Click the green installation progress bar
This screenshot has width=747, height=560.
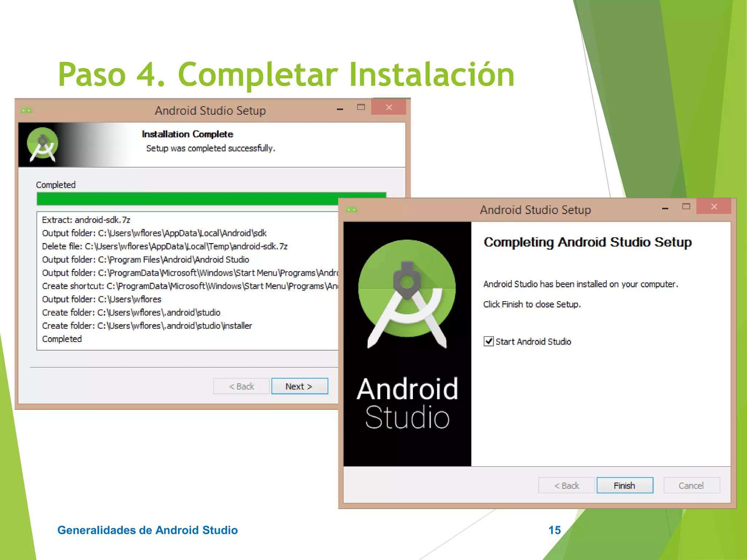click(x=212, y=199)
